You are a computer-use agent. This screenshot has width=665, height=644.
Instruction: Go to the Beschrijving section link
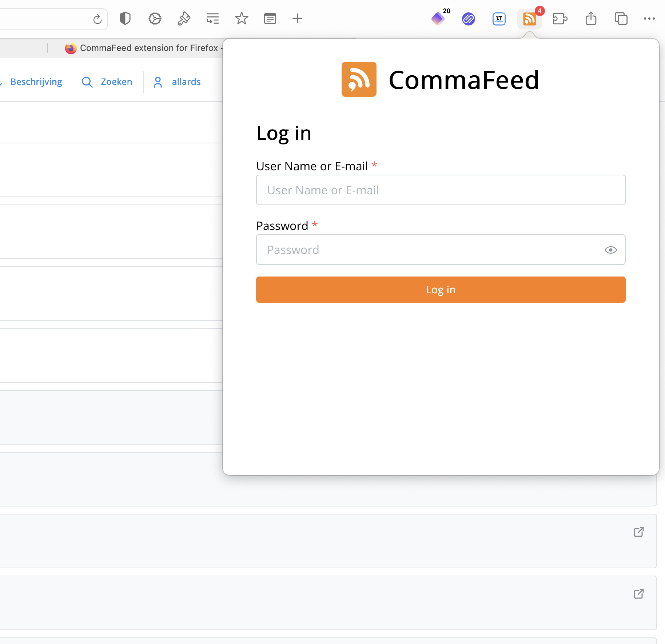36,82
